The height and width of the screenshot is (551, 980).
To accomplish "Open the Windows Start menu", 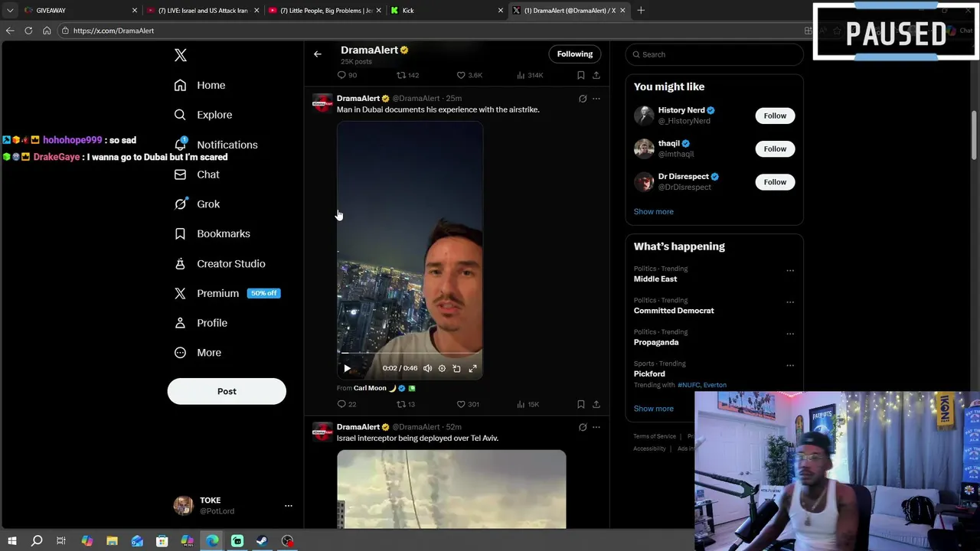I will [x=11, y=541].
